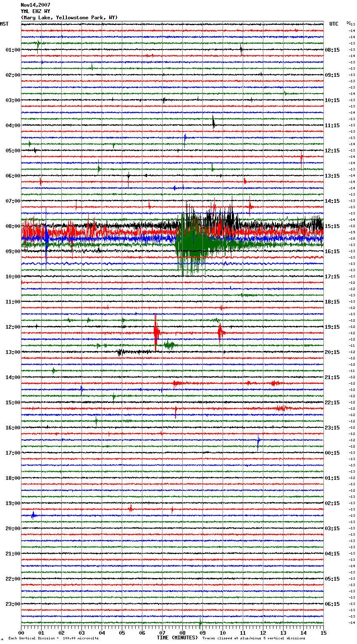
Task: Click the date header Nov14,2007
Action: [35, 5]
